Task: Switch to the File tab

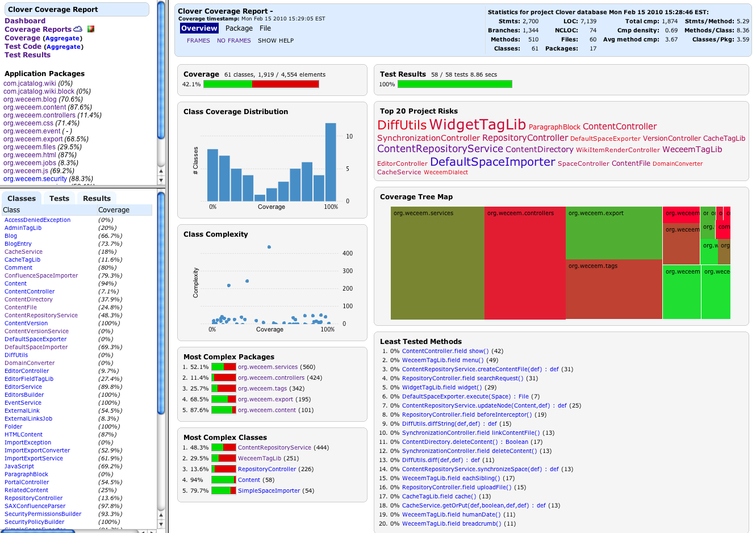Action: pos(265,28)
